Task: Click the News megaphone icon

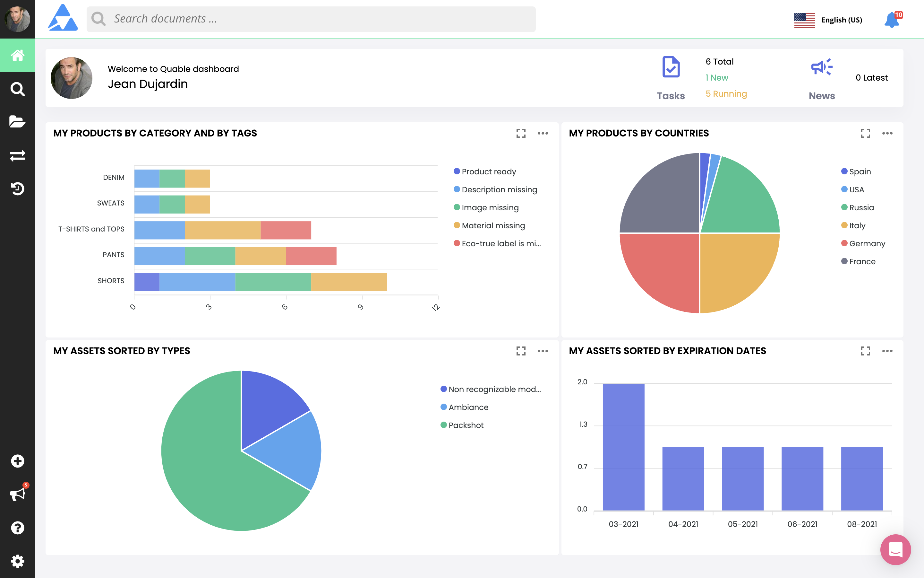Action: [822, 67]
